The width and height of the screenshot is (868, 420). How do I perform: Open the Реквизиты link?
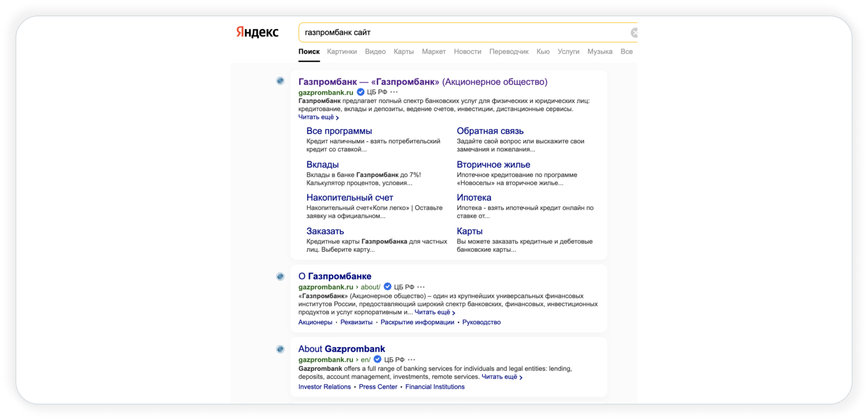click(x=357, y=322)
